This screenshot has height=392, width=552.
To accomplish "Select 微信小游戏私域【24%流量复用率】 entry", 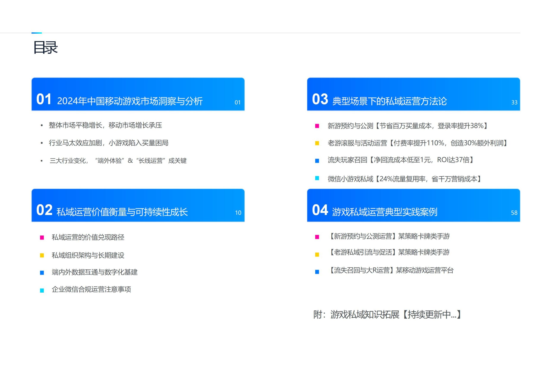I will [x=405, y=179].
